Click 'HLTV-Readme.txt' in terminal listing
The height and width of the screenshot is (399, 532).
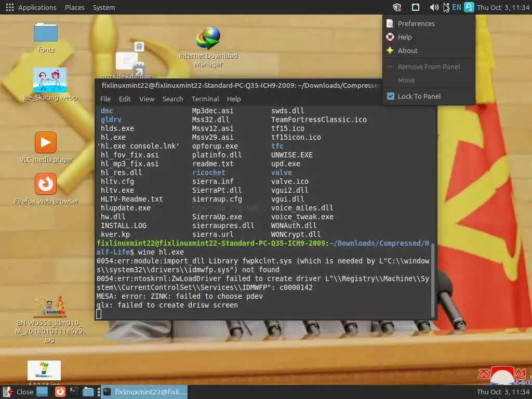coord(131,199)
